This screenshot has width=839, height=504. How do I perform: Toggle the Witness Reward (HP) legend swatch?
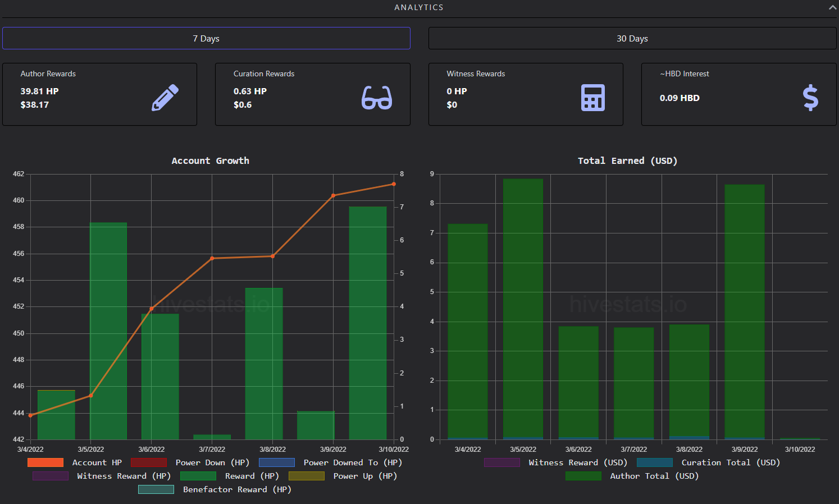51,476
